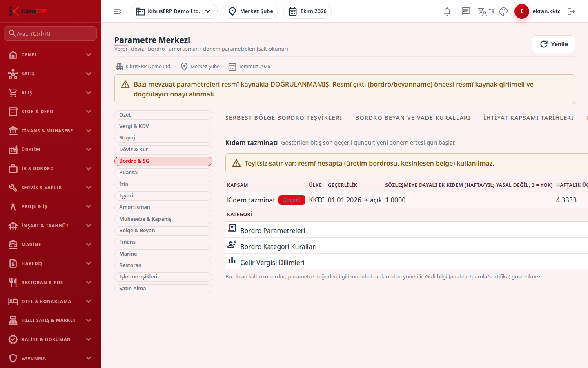Select the Döviz & Kur category
The height and width of the screenshot is (368, 588).
(163, 150)
